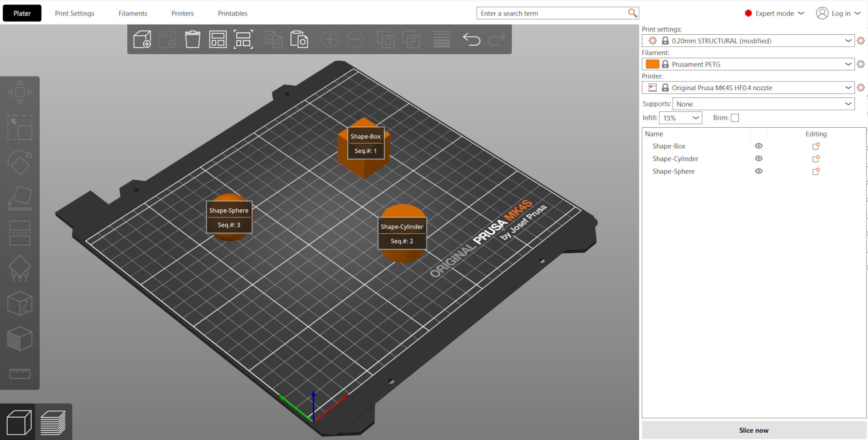Click the Add instance plus icon
This screenshot has height=440, width=868.
[330, 40]
